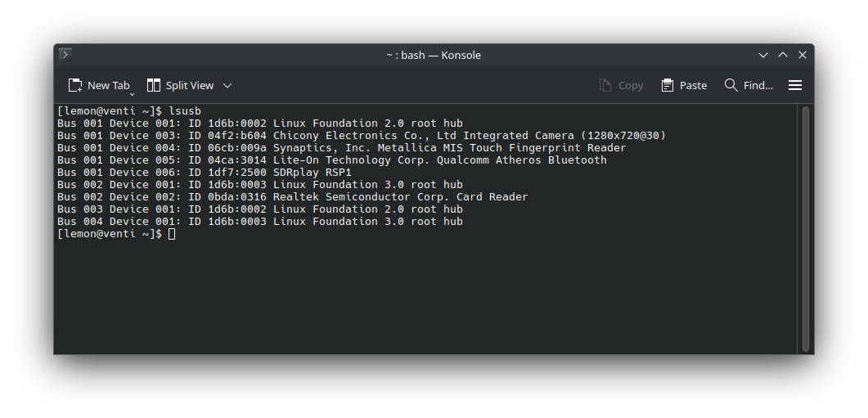The width and height of the screenshot is (868, 418).
Task: Click the 'lsusb' command text
Action: tap(185, 110)
